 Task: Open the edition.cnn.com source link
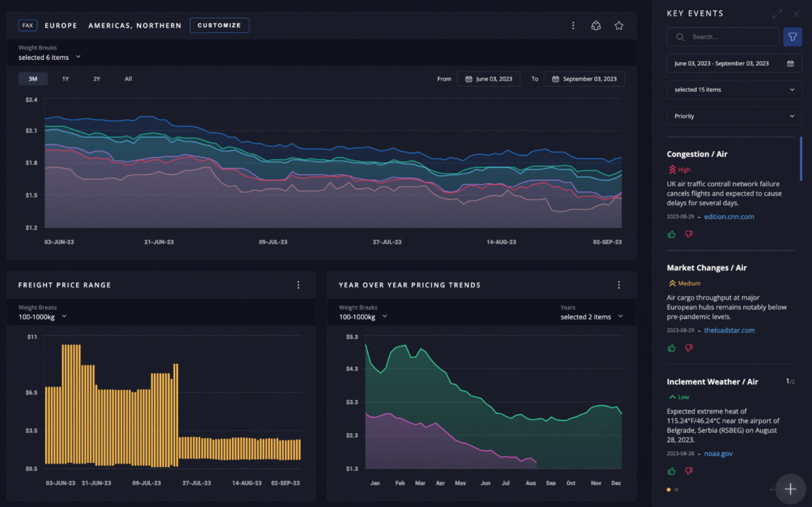729,217
